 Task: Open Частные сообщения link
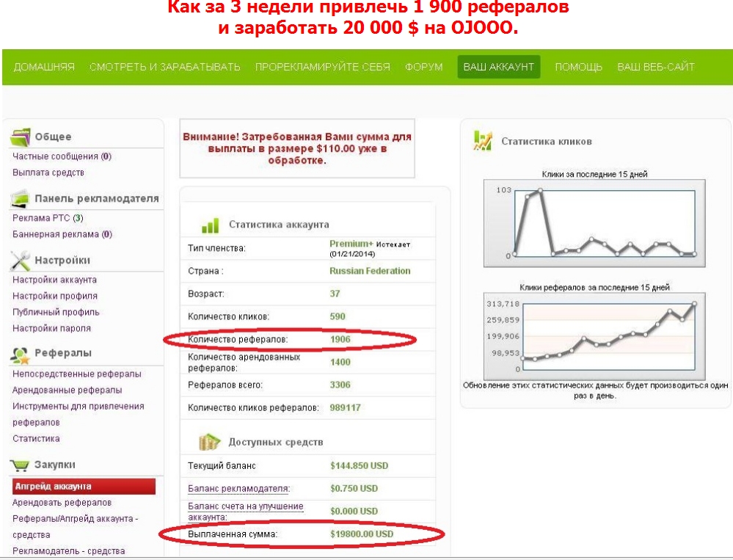tap(62, 156)
